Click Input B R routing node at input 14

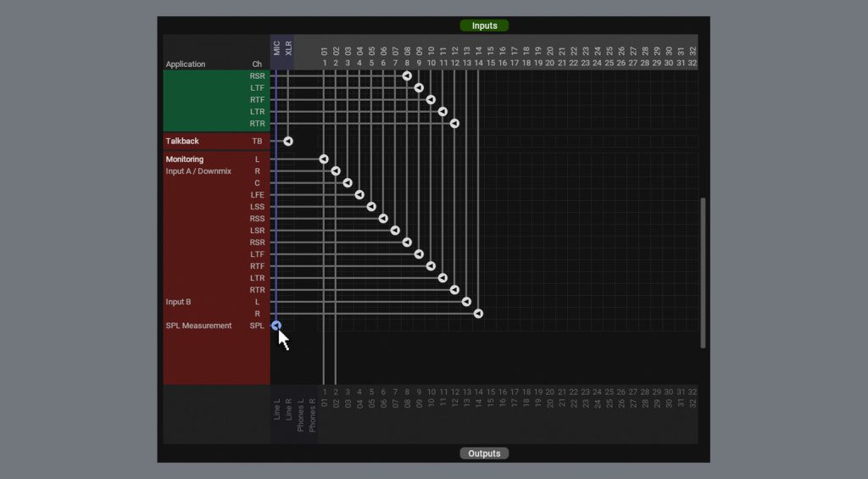478,314
